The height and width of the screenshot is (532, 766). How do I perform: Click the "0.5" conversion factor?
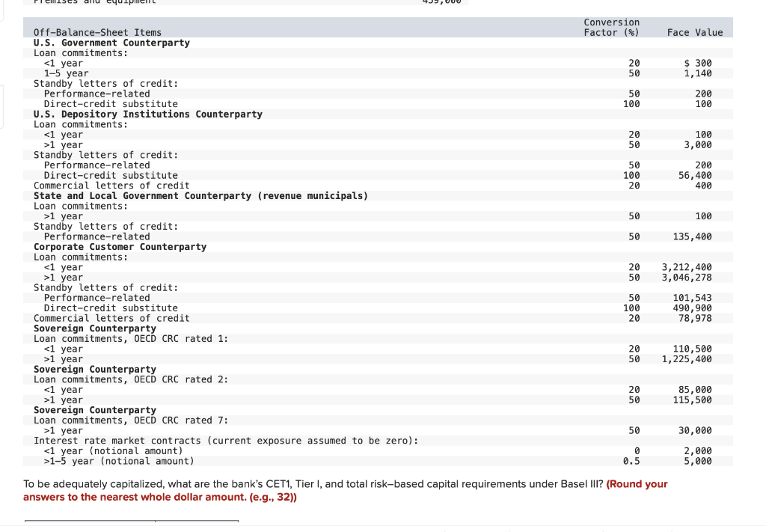[x=631, y=461]
